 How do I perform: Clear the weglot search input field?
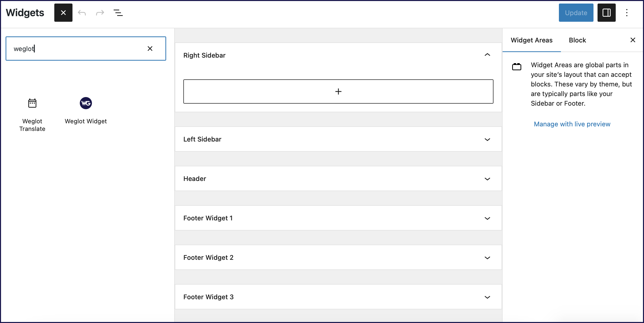point(151,48)
